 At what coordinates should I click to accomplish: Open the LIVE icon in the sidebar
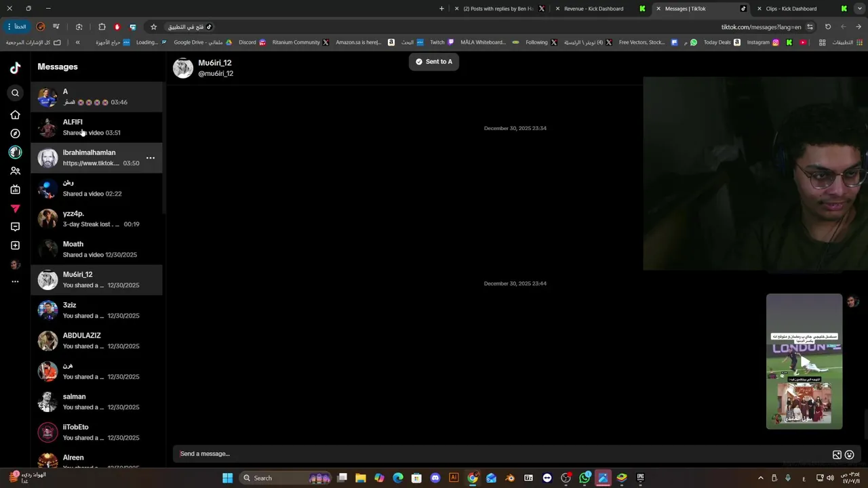pos(15,190)
